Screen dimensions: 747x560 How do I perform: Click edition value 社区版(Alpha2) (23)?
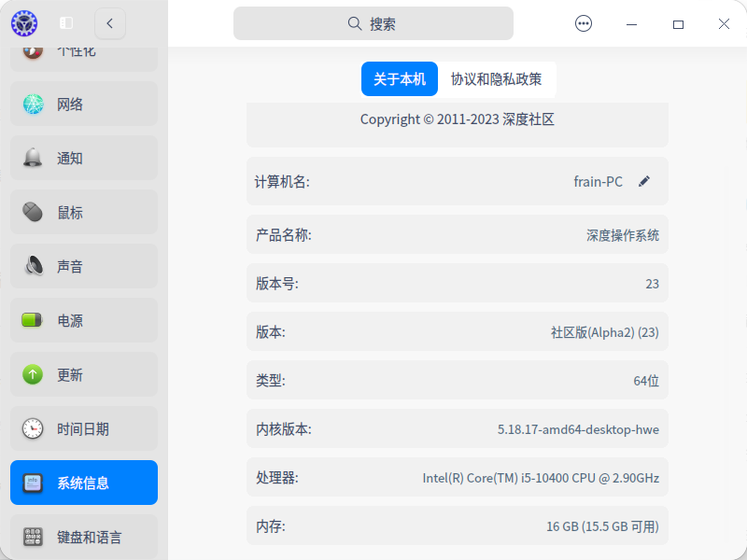click(605, 332)
